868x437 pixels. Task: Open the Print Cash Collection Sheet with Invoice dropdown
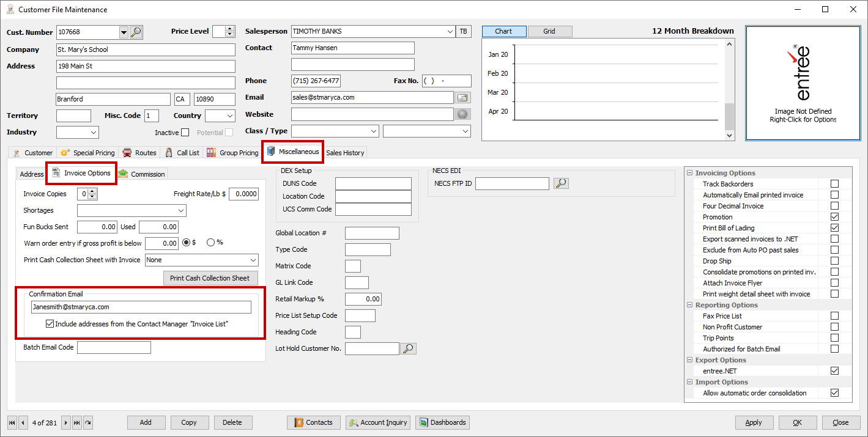pos(254,259)
